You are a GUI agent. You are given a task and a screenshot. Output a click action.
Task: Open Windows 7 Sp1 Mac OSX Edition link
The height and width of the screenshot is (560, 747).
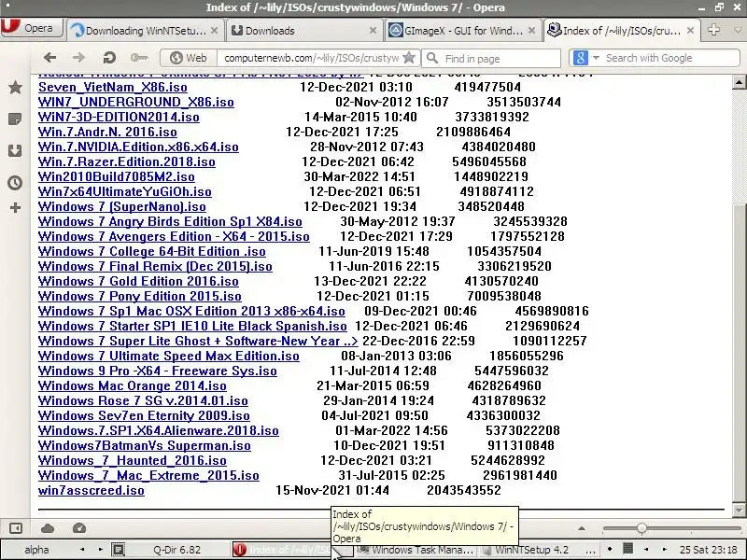coord(191,311)
